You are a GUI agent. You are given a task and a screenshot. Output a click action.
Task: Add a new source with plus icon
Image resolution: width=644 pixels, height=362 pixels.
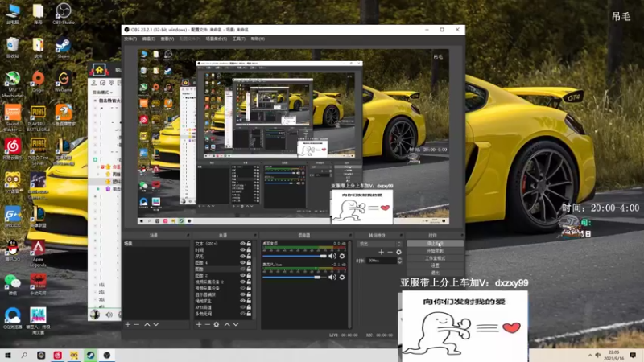(199, 325)
